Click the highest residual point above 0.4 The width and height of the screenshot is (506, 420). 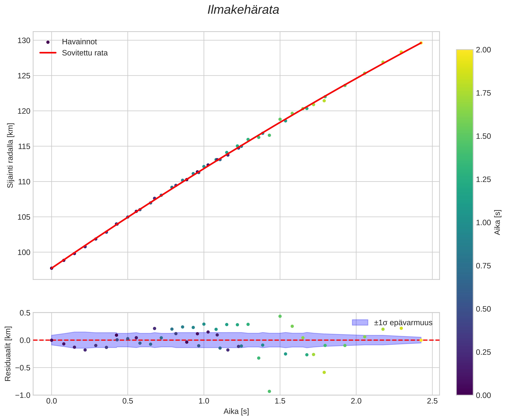pyautogui.click(x=280, y=316)
